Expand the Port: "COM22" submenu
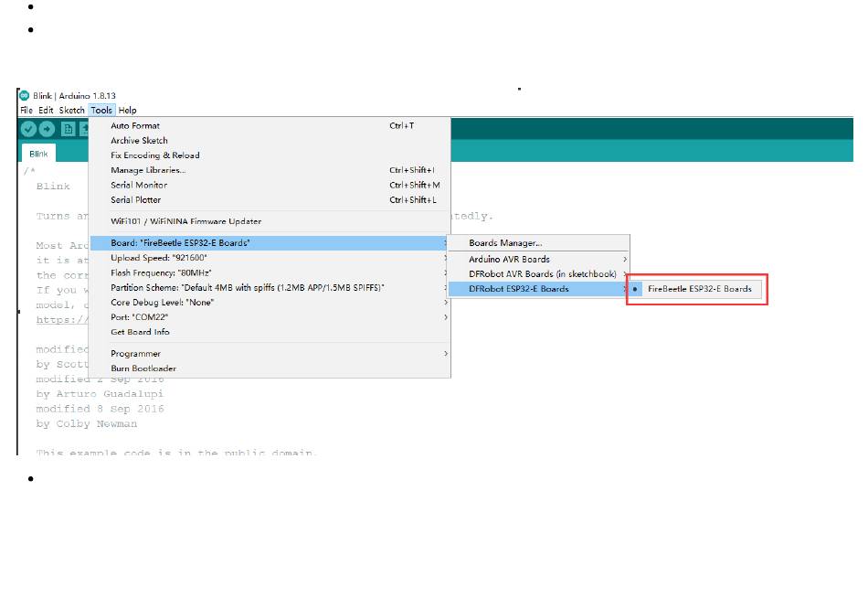This screenshot has height=598, width=868. (x=270, y=317)
